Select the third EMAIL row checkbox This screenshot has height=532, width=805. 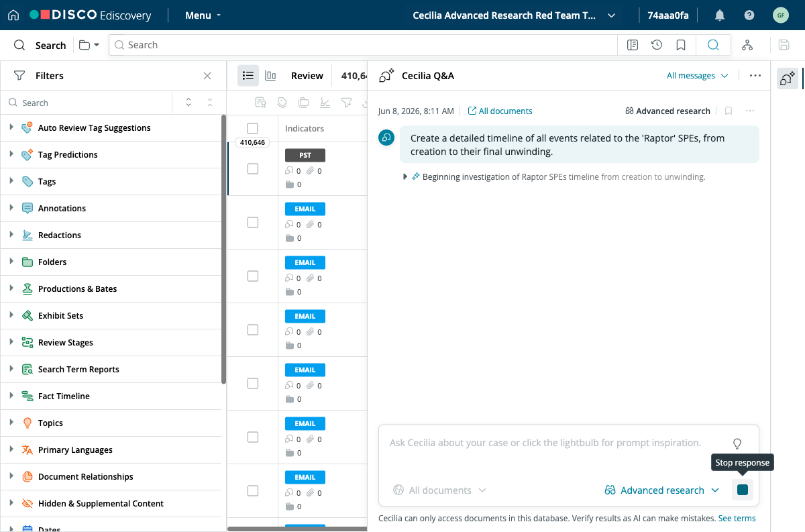point(252,330)
